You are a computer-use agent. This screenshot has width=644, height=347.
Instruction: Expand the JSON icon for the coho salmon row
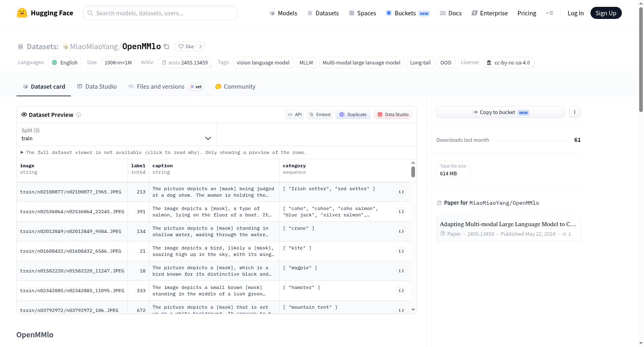point(401,212)
